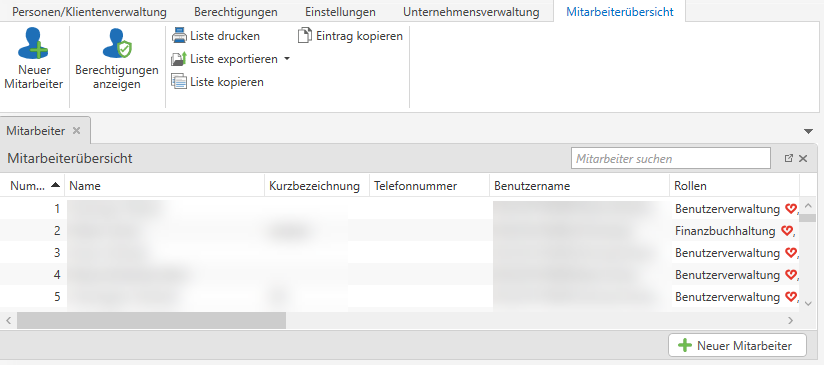
Task: Open the Unternehmensverwaltung ribbon tab
Action: pyautogui.click(x=471, y=12)
